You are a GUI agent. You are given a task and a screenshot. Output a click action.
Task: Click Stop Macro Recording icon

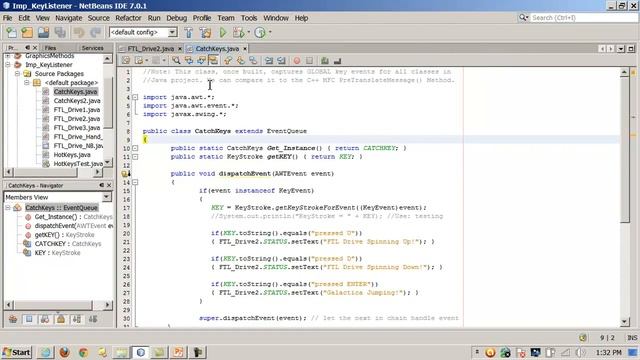pyautogui.click(x=309, y=60)
